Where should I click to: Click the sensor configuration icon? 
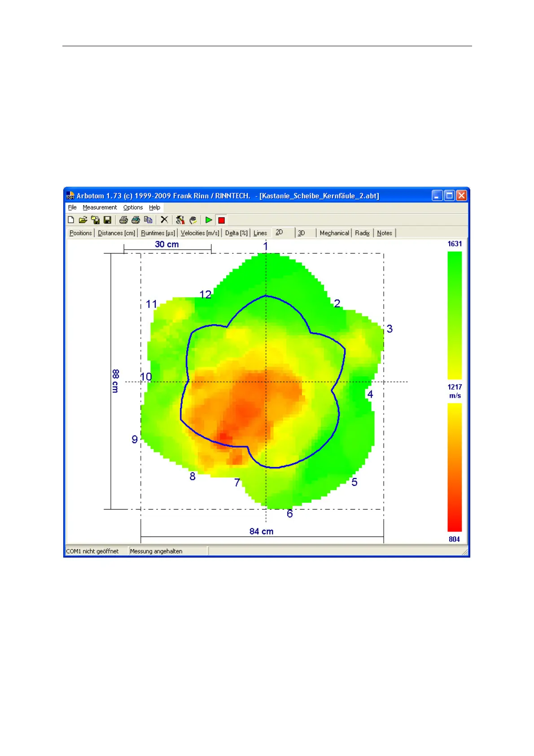(180, 220)
